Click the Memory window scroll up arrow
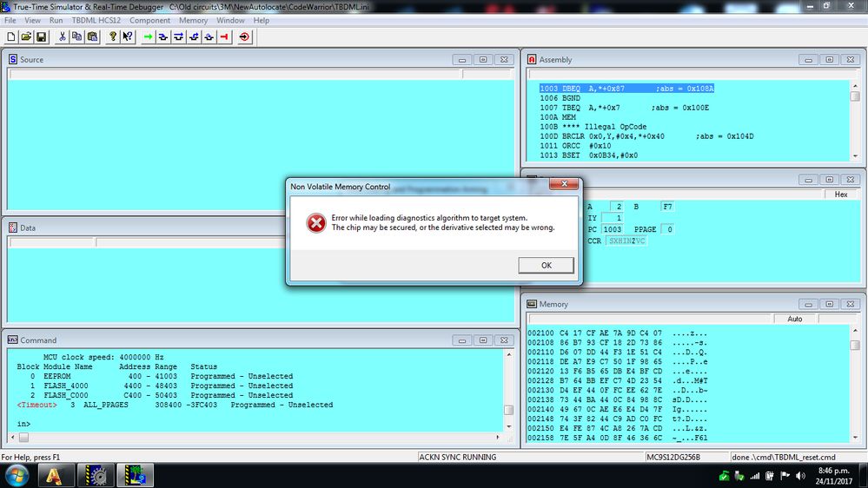Screen dimensions: 868x488 click(x=855, y=330)
